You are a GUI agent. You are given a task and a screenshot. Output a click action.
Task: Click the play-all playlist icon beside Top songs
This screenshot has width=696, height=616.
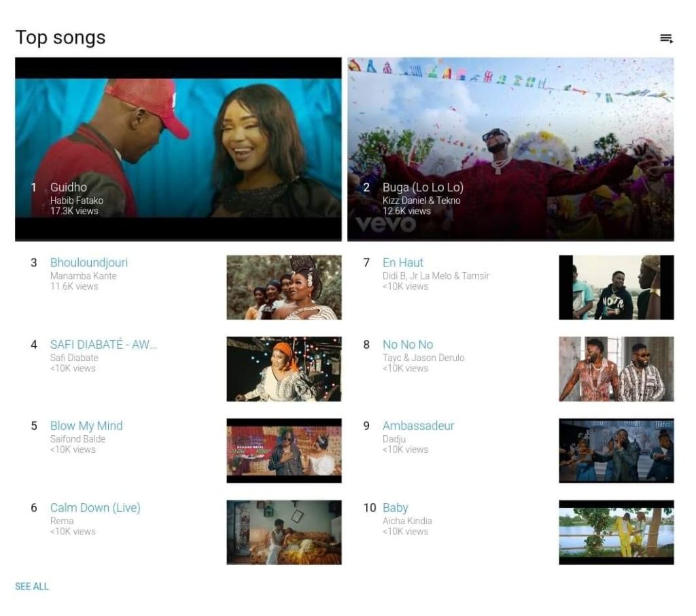pos(666,39)
